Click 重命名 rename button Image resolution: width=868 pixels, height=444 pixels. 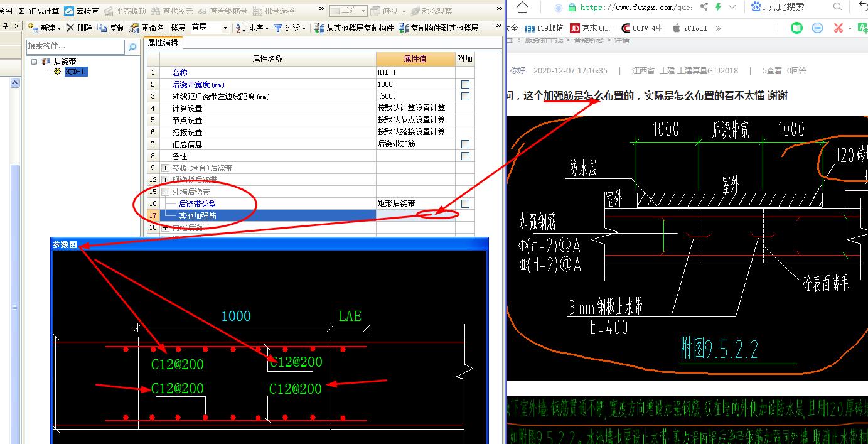click(147, 28)
